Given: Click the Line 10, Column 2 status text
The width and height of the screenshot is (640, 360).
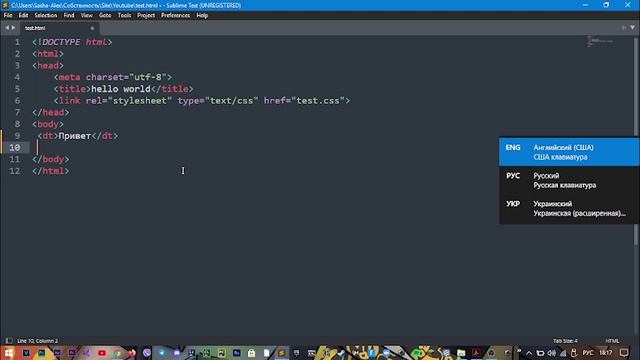Looking at the screenshot, I should pyautogui.click(x=38, y=341).
